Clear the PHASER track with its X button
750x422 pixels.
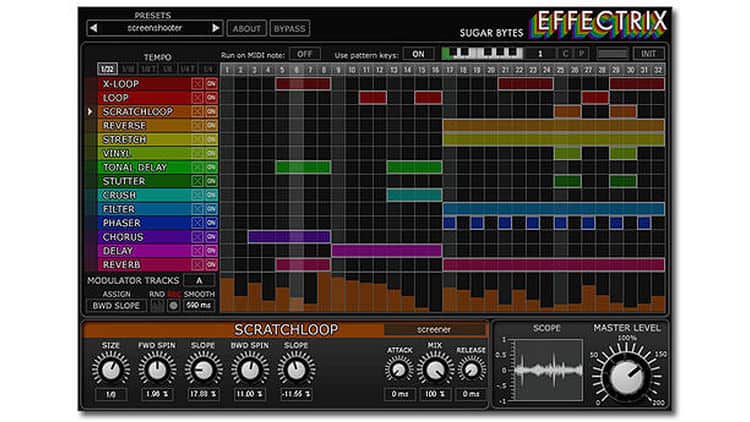197,223
